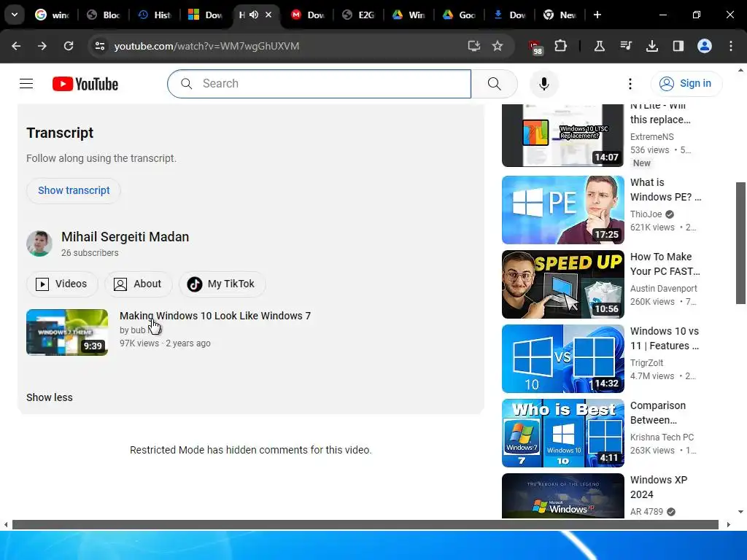Open the Chrome profile avatar
This screenshot has width=747, height=560.
(x=705, y=46)
